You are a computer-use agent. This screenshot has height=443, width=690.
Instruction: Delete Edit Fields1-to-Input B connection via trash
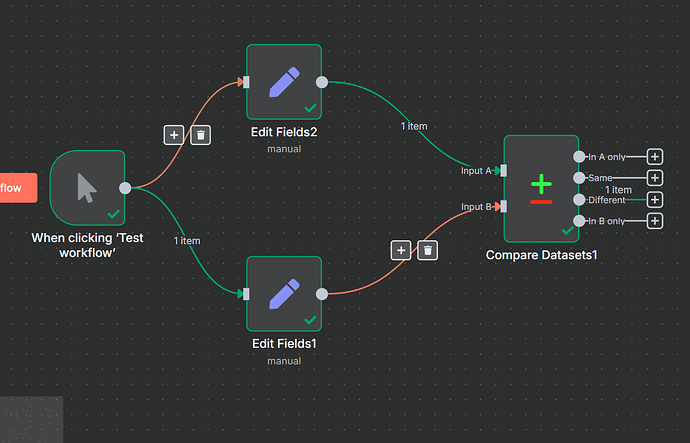click(x=428, y=250)
